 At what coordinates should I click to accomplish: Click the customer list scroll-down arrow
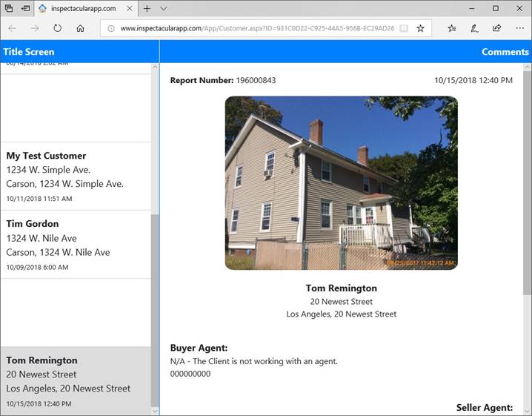point(155,412)
